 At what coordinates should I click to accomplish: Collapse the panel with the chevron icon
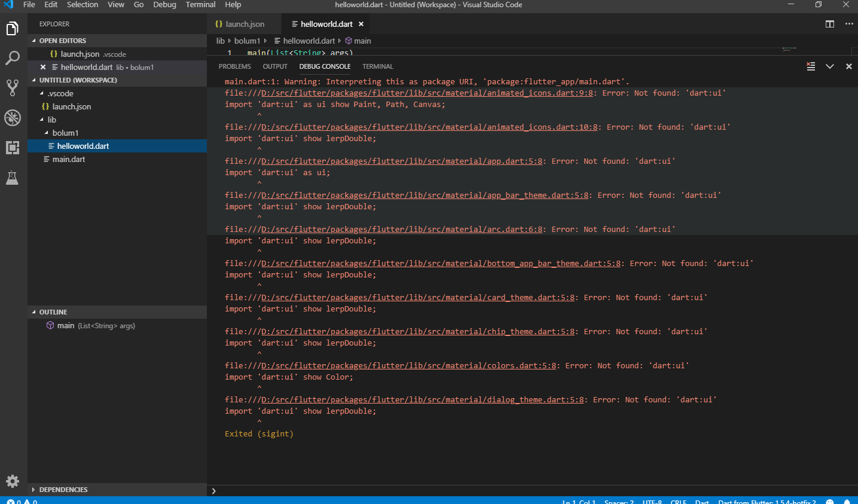830,66
